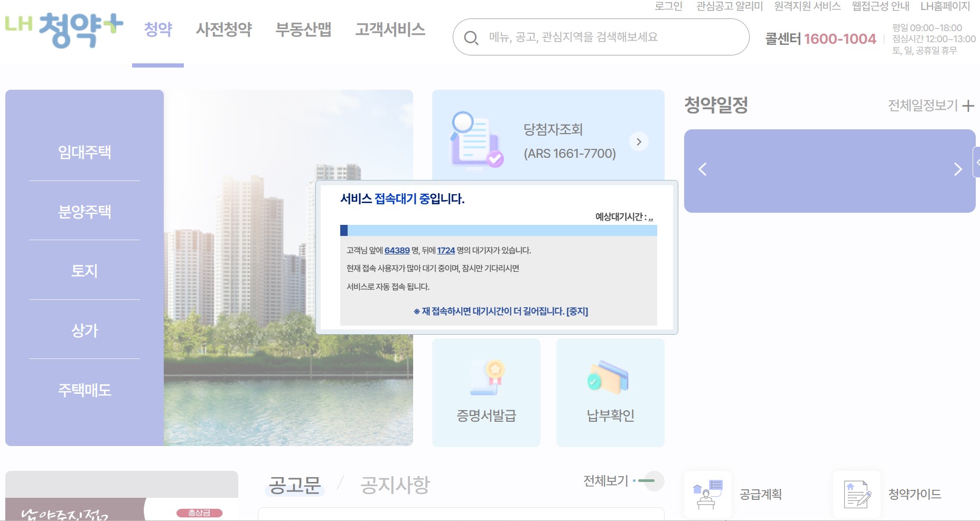Switch to the 공지사항 tab

[x=395, y=485]
